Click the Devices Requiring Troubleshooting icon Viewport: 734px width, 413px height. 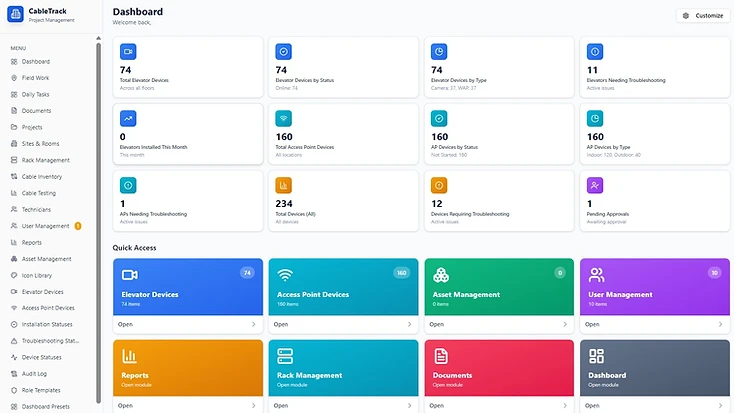point(439,185)
